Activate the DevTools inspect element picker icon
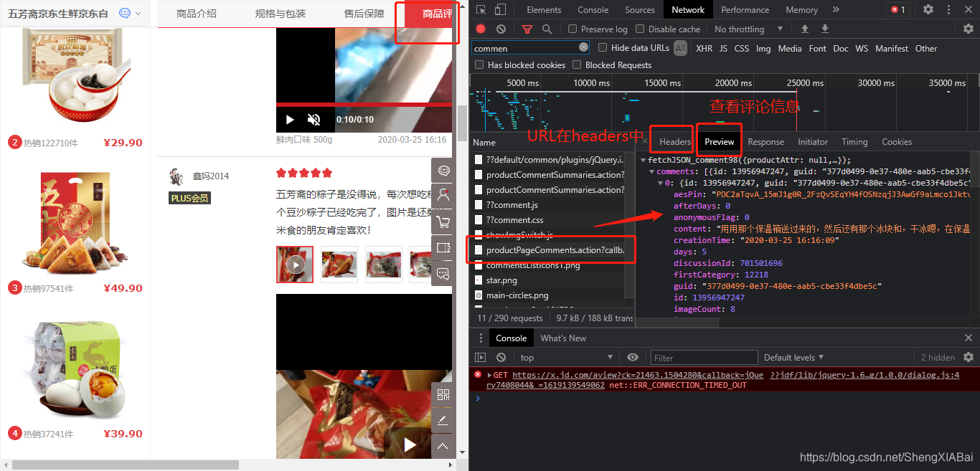This screenshot has width=980, height=471. (481, 9)
